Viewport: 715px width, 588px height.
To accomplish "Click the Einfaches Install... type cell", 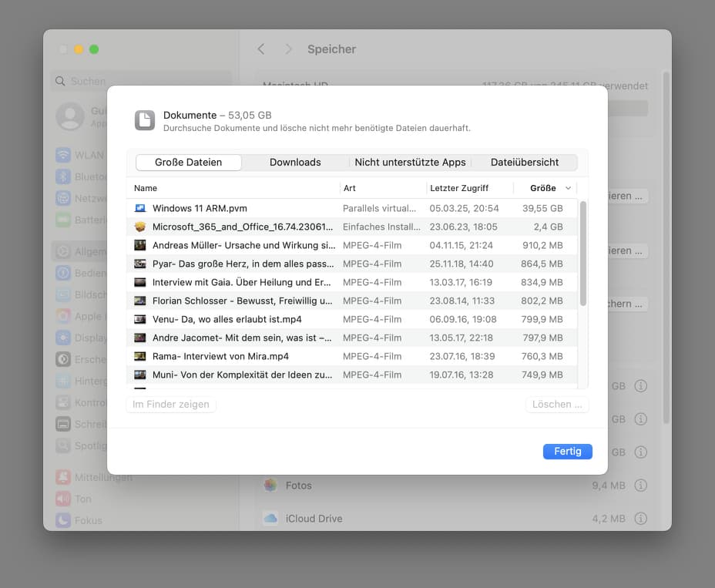I will tap(381, 227).
